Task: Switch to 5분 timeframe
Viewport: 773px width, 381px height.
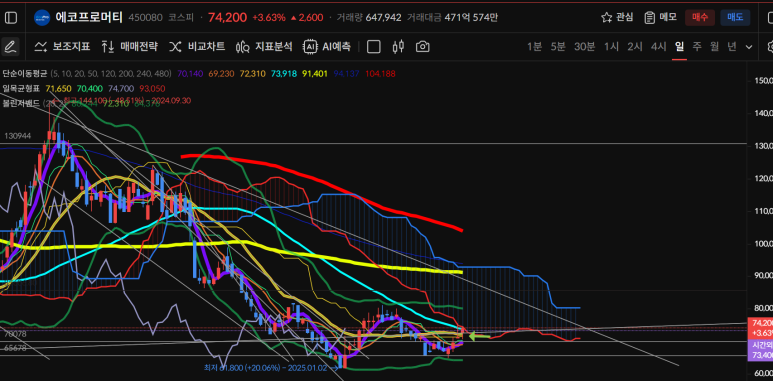Action: 558,47
